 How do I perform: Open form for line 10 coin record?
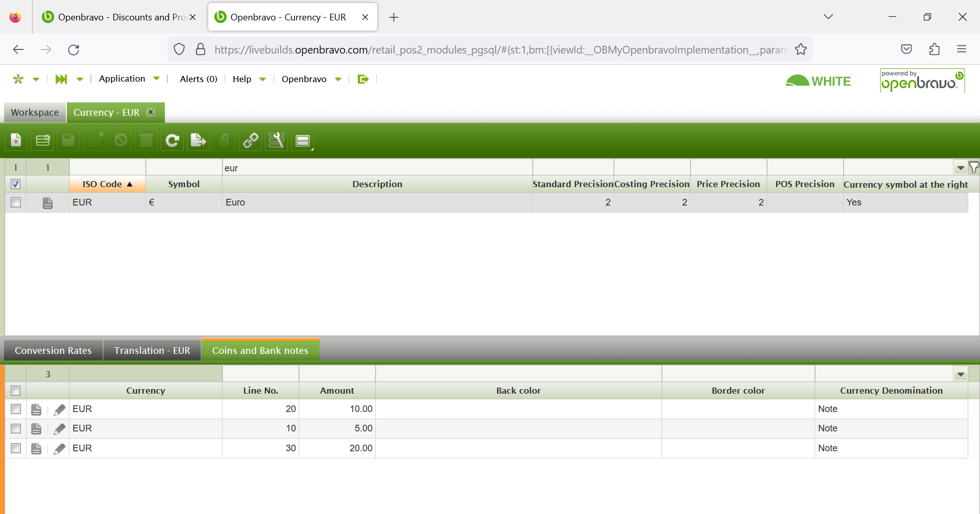pos(36,429)
